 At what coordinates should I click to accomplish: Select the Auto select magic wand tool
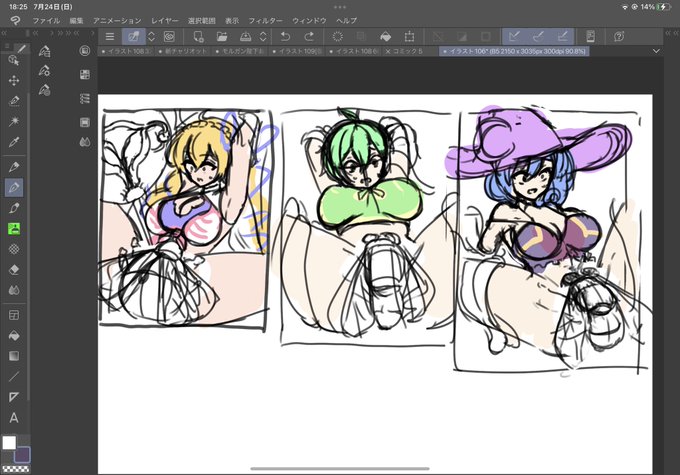(14, 121)
